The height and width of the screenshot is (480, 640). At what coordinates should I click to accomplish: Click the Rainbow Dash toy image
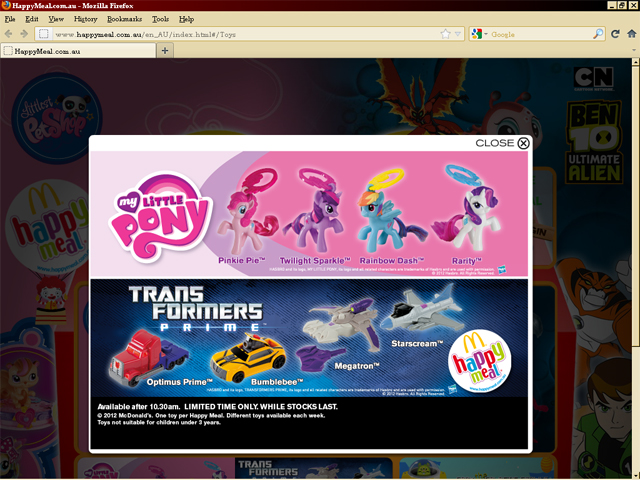click(392, 212)
